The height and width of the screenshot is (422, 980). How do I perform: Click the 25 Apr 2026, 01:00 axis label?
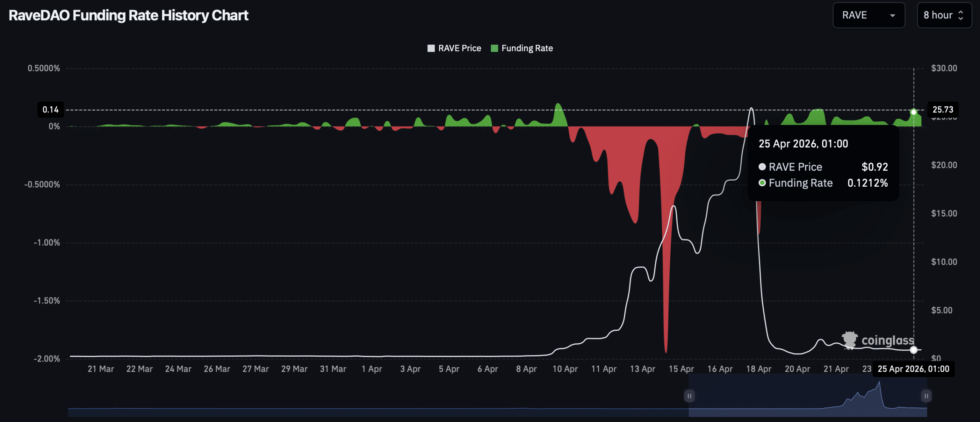914,369
